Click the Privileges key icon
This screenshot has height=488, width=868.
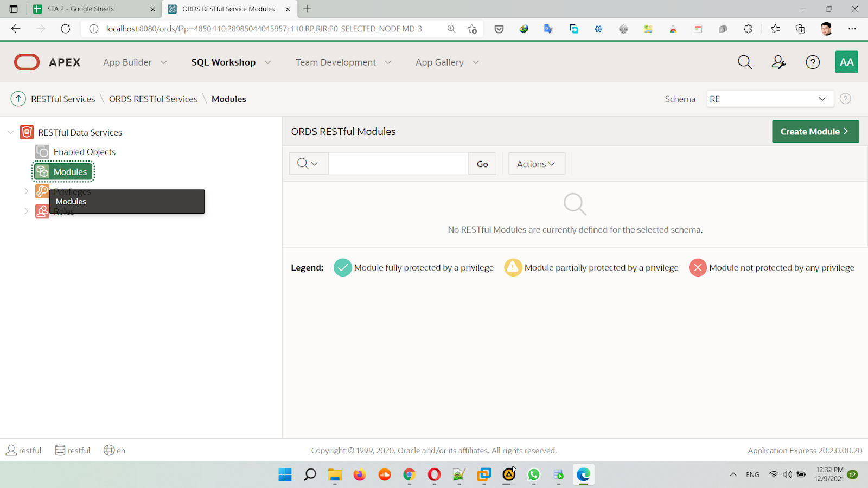point(42,191)
